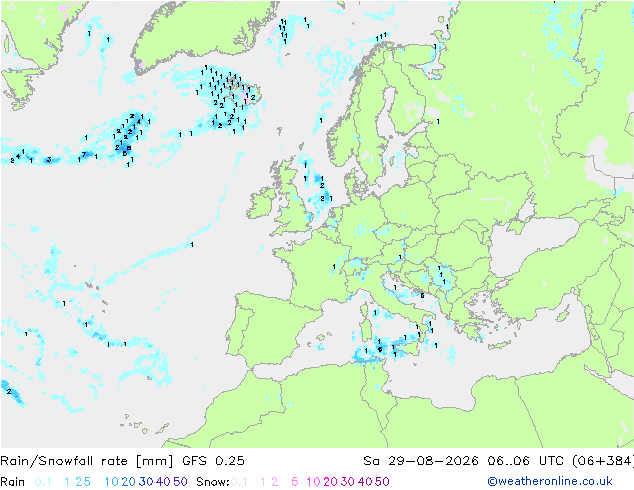Click the rain legend value 10
This screenshot has width=634, height=490.
tap(111, 482)
